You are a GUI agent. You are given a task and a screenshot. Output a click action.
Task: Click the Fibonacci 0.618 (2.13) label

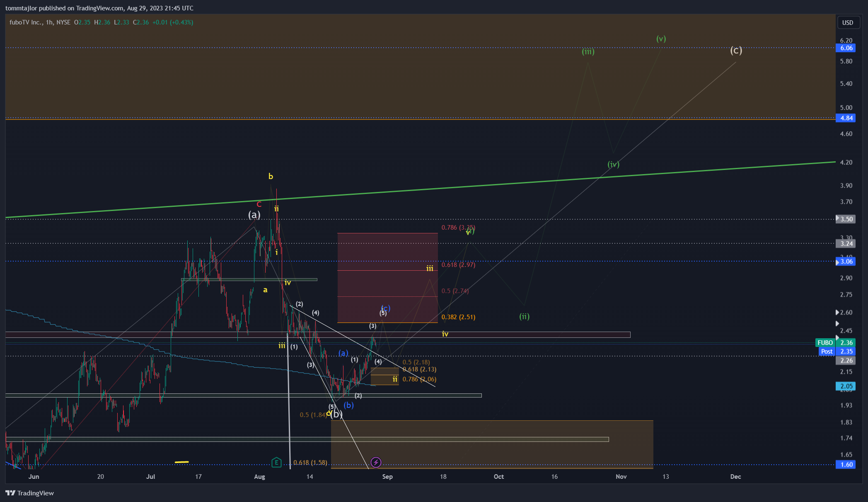419,369
